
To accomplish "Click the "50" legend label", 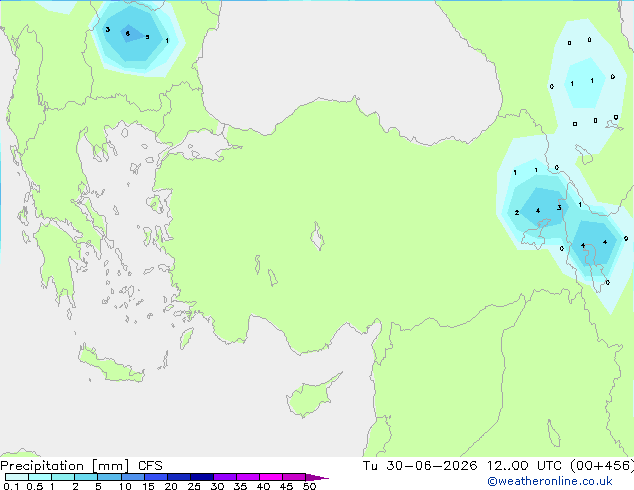I will (310, 486).
